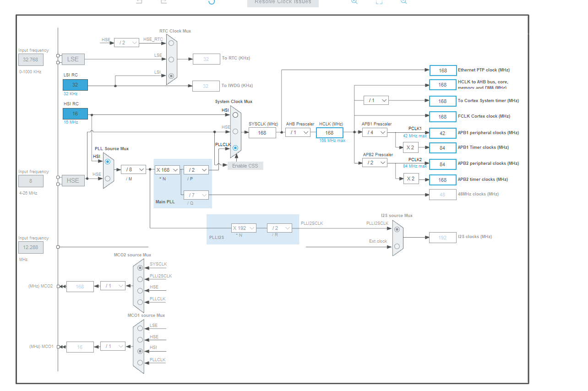Select HSE in the PLL Source Mux
This screenshot has width=588, height=391.
tap(108, 179)
